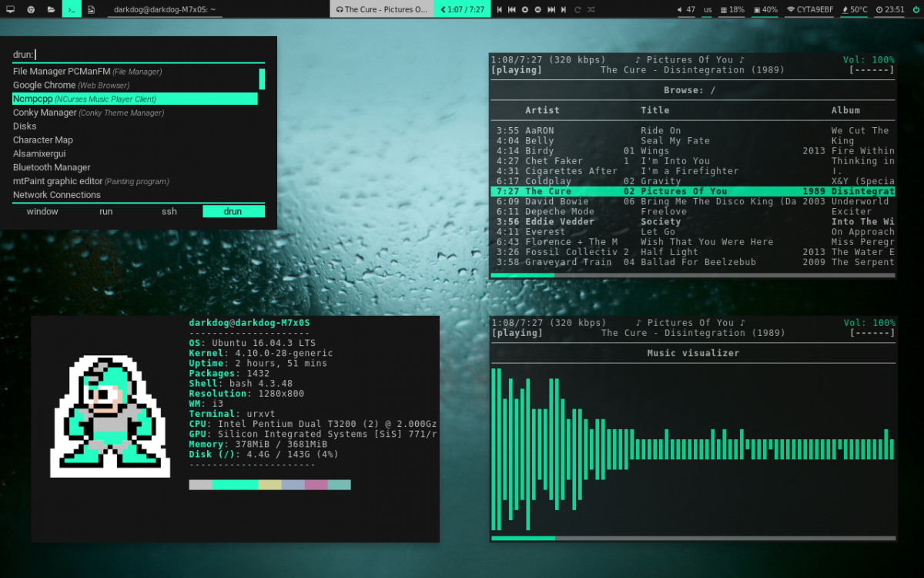Select AaRON Ride On row in ncmpcpp
The height and width of the screenshot is (578, 924).
pos(693,131)
